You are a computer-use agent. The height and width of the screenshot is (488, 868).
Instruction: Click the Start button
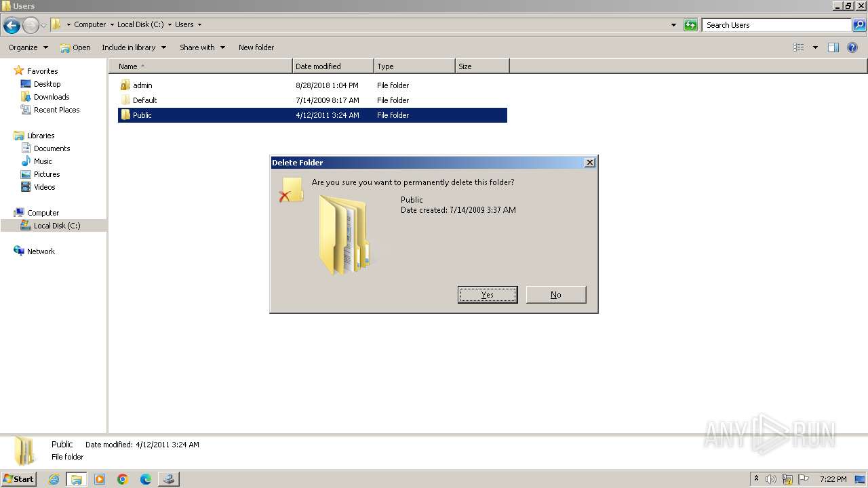coord(18,479)
